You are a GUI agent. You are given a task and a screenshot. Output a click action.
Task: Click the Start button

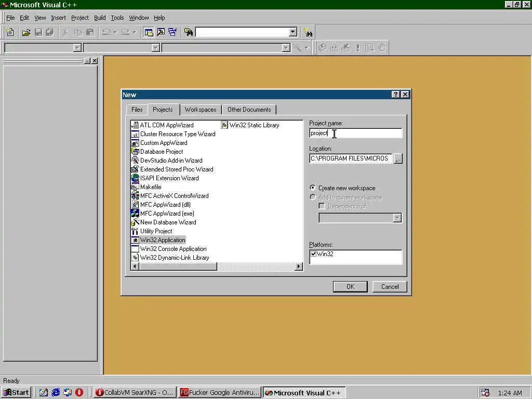16,393
